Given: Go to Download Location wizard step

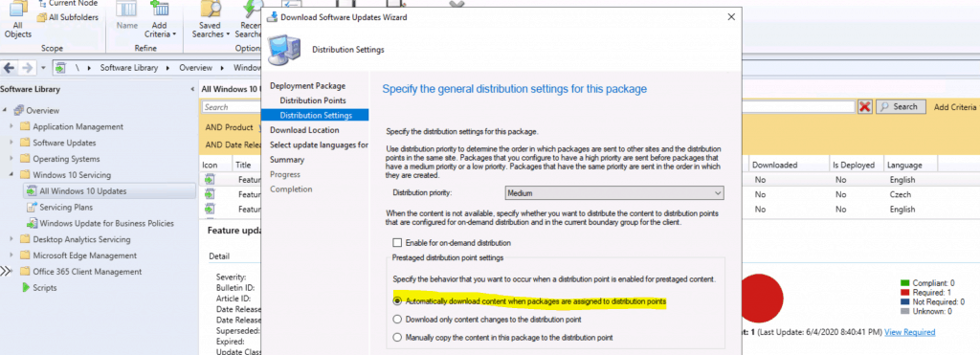Looking at the screenshot, I should click(x=304, y=130).
